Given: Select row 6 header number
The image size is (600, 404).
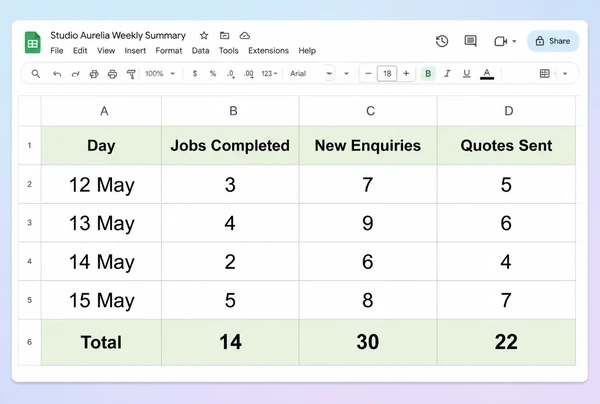Looking at the screenshot, I should [29, 342].
